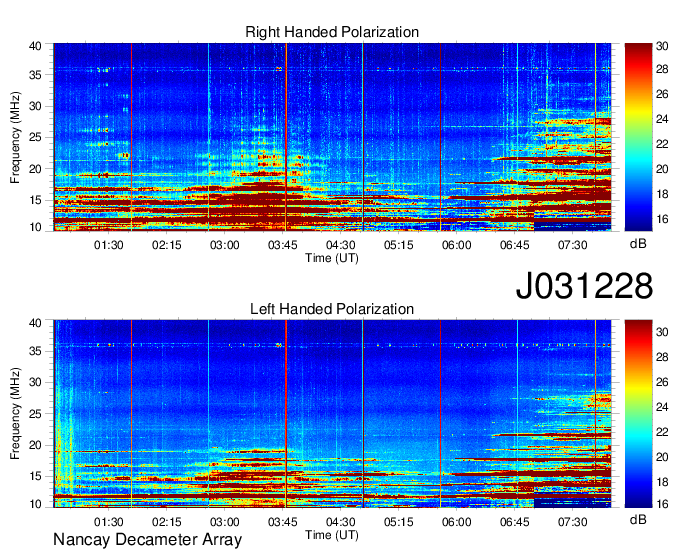Click the "dB" unit under the upper colorbar
Image resolution: width=680 pixels, height=552 pixels.
[x=638, y=244]
